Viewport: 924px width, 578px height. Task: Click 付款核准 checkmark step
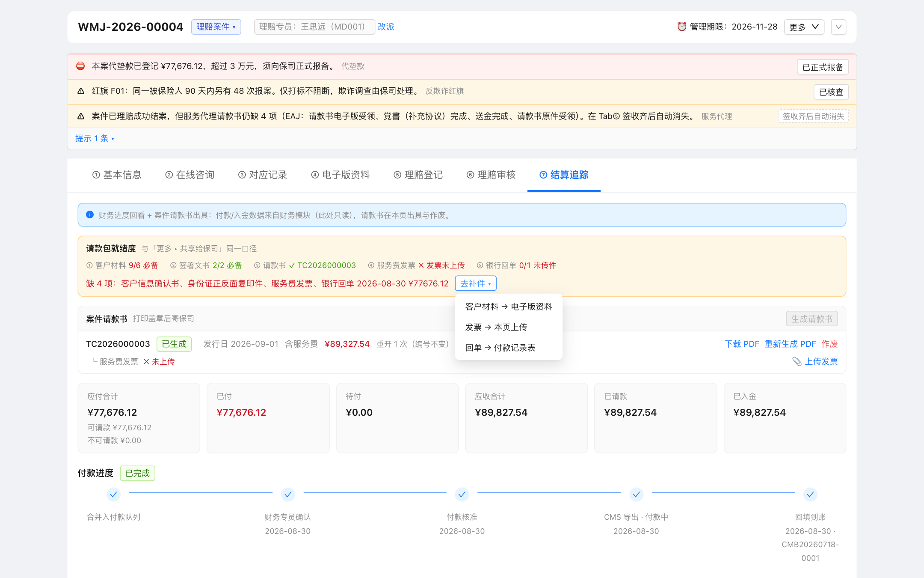pyautogui.click(x=462, y=495)
